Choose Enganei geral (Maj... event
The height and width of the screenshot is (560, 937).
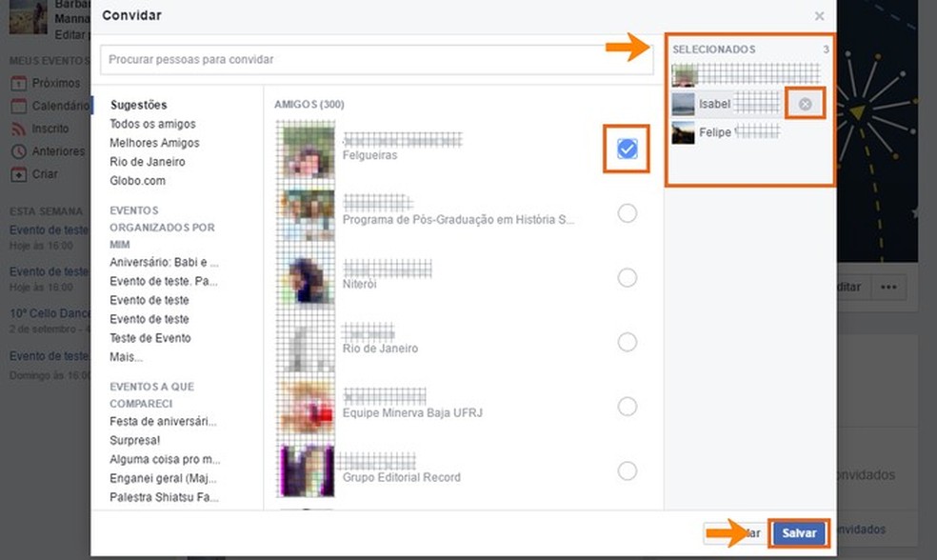pos(163,478)
